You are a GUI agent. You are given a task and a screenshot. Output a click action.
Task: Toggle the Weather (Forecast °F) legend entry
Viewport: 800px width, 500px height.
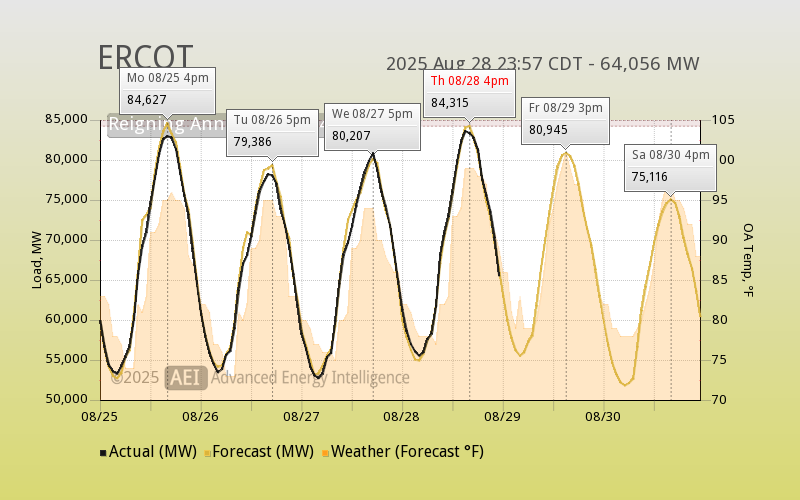(x=403, y=452)
